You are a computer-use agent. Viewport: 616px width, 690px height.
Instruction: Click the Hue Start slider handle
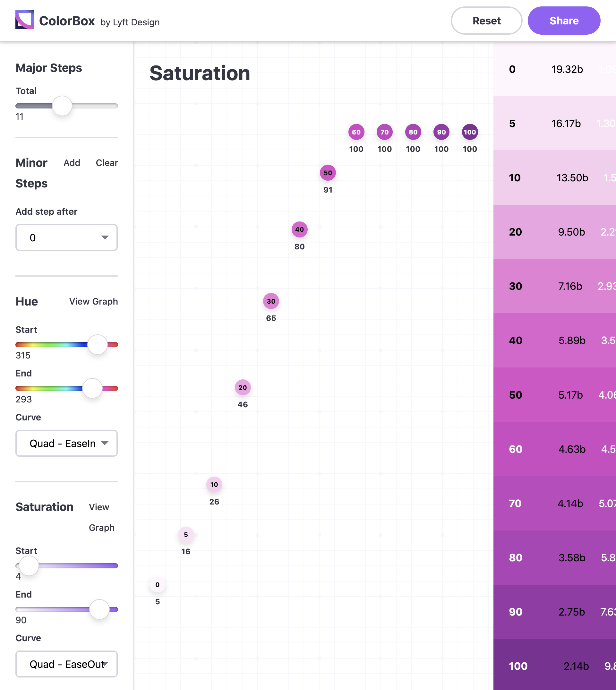click(x=98, y=345)
